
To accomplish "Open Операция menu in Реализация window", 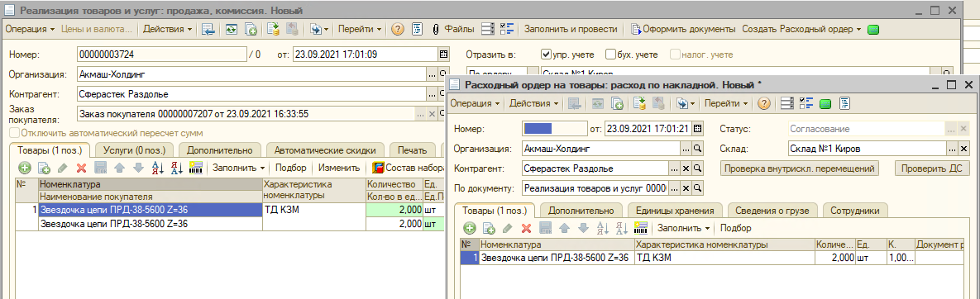I will pos(31,29).
